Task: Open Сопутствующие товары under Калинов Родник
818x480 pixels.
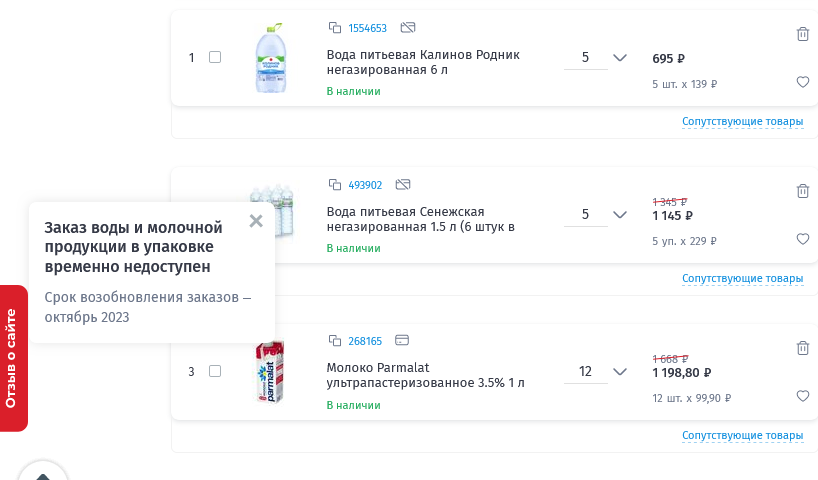Action: pyautogui.click(x=742, y=122)
